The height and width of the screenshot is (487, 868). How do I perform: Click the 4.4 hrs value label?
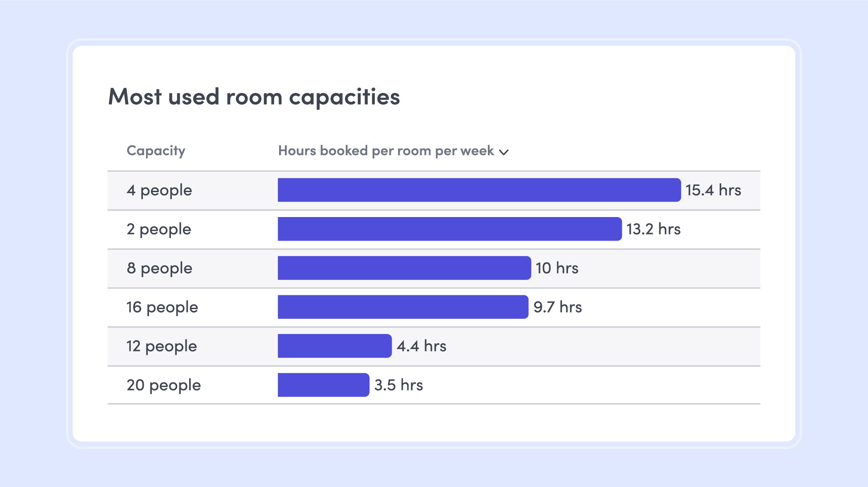(421, 346)
